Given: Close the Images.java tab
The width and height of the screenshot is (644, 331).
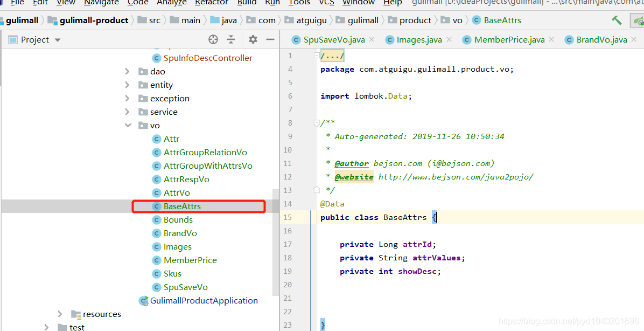Looking at the screenshot, I should [449, 39].
